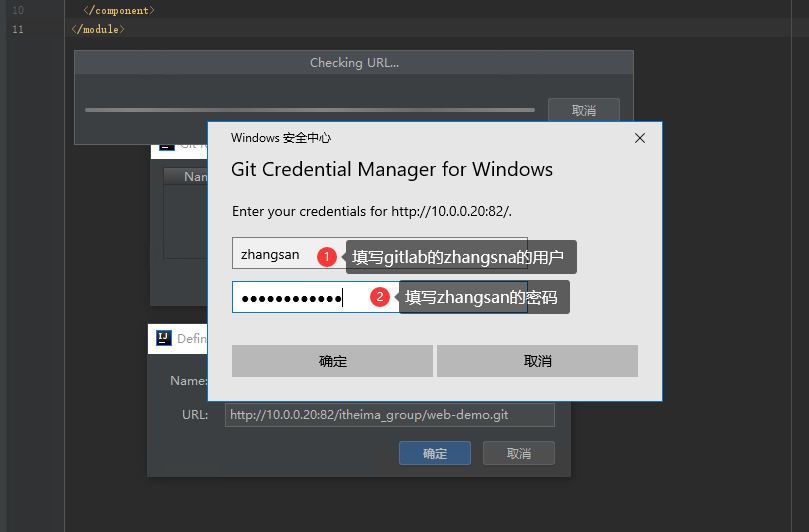Click the blue 确定 button in Define Remote dialog
This screenshot has width=809, height=532.
tap(434, 453)
